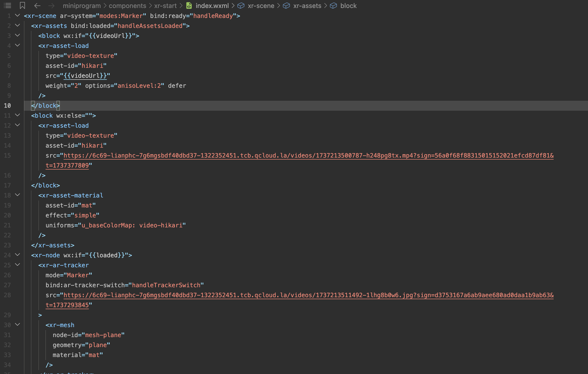Click the index.wxml file icon in breadcrumb
This screenshot has width=588, height=374.
[189, 5]
